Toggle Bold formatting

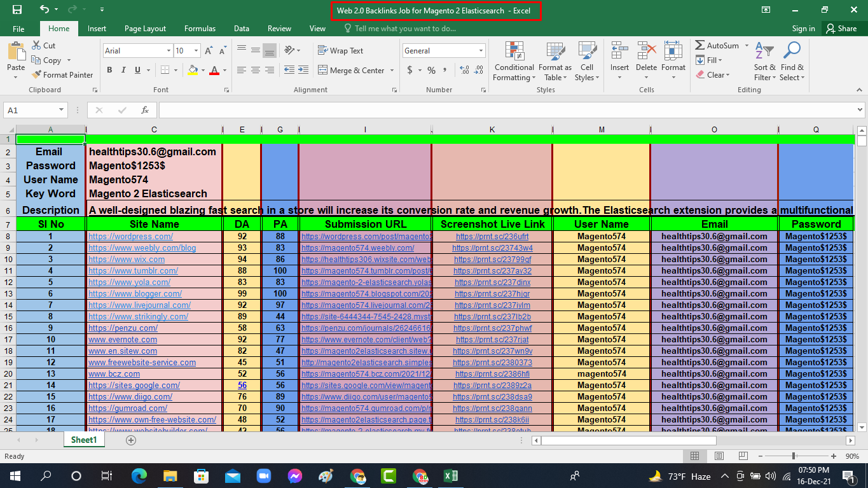pyautogui.click(x=109, y=71)
